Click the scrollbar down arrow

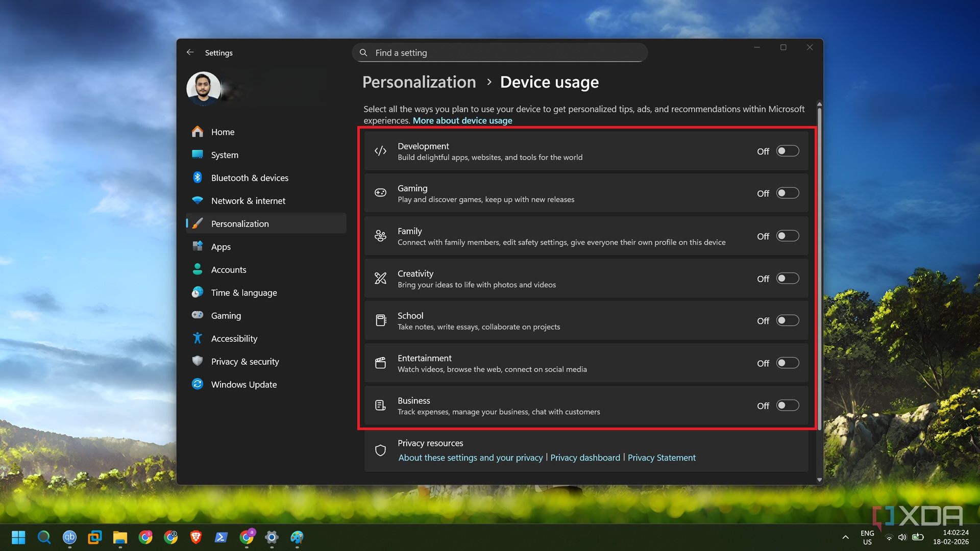coord(819,480)
